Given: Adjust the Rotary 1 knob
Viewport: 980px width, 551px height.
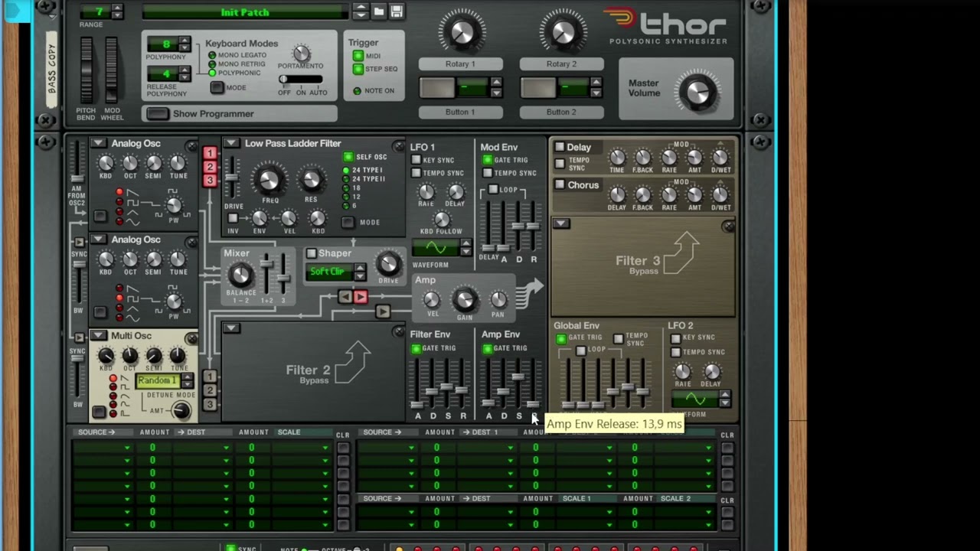Looking at the screenshot, I should tap(461, 31).
